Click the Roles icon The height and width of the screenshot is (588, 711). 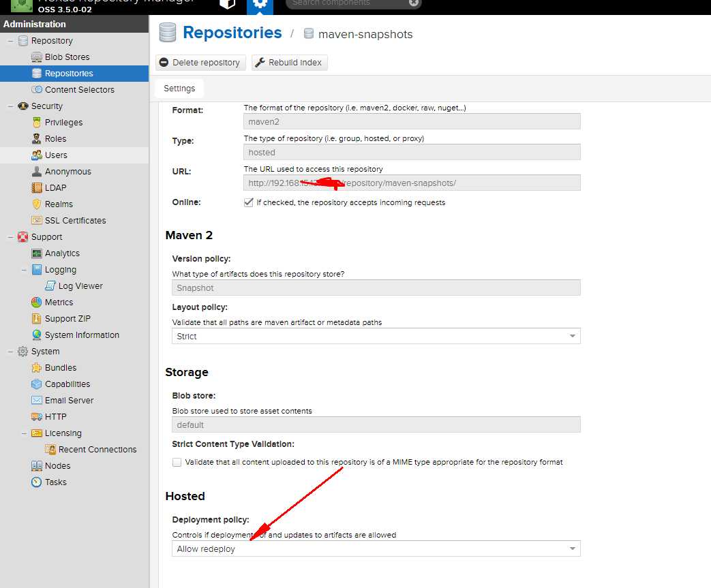(37, 139)
